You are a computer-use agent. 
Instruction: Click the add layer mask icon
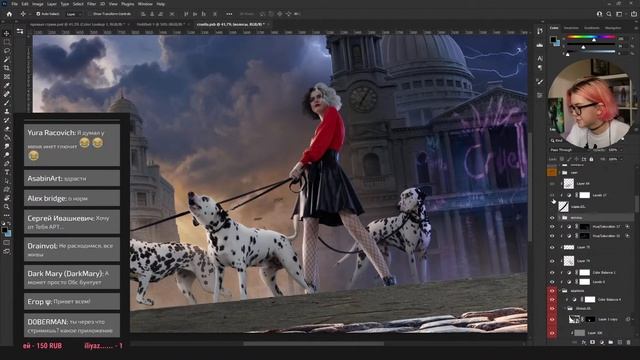[x=593, y=342]
